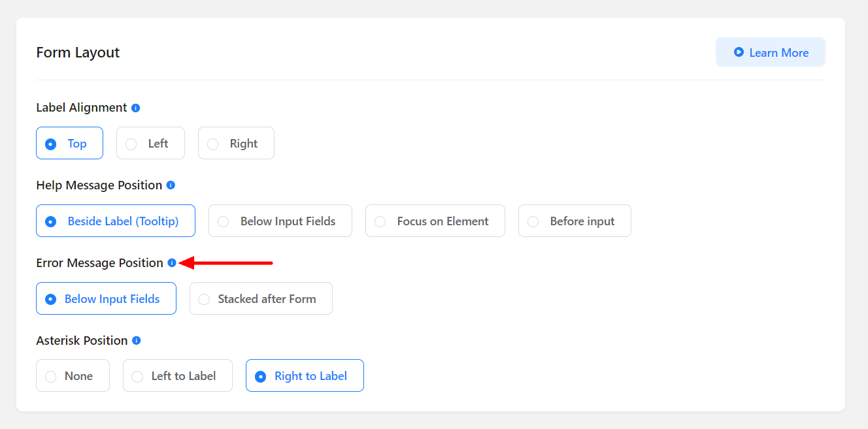Screen dimensions: 868x429
Task: Select Beside Label (Tooltip) help position
Action: [116, 221]
